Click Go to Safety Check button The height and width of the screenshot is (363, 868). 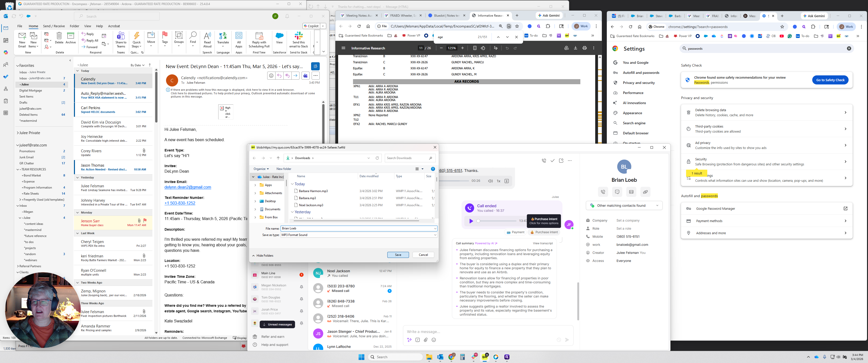click(x=830, y=80)
